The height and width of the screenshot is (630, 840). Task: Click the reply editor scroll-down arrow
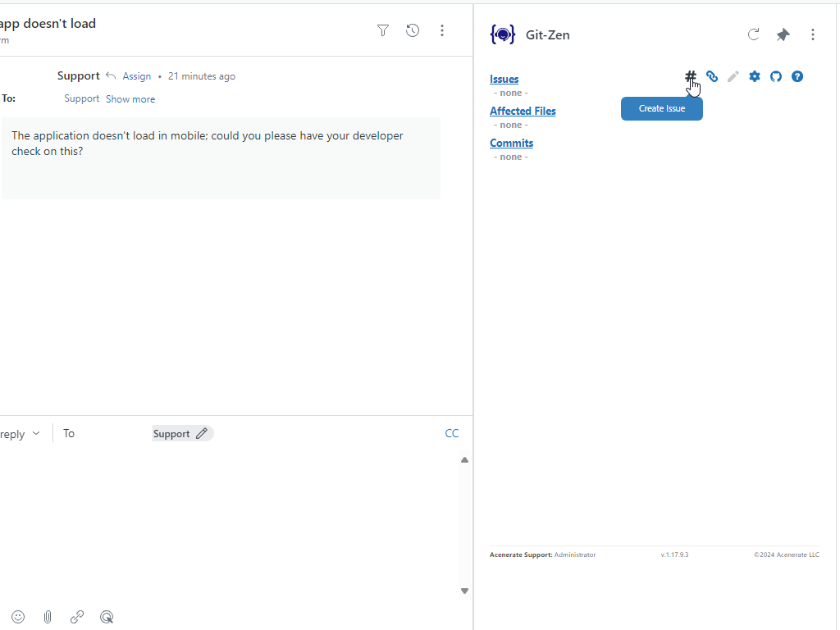point(464,591)
